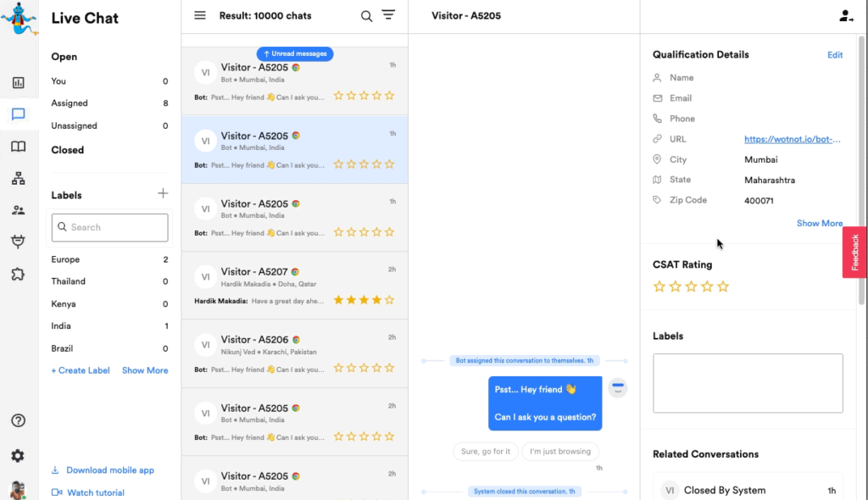Show More qualification details

click(819, 224)
